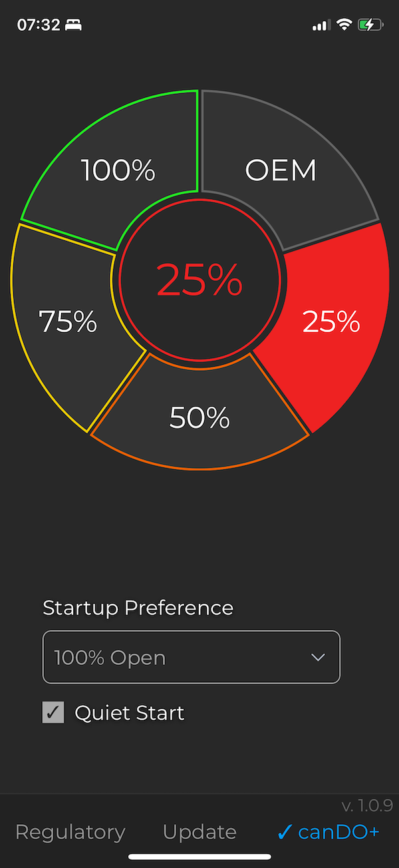Tap the checkmark icon next to canDO+

pos(286,832)
